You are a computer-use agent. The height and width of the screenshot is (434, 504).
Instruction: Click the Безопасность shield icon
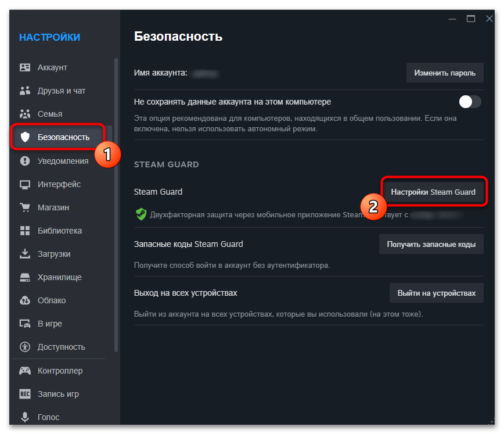point(25,137)
